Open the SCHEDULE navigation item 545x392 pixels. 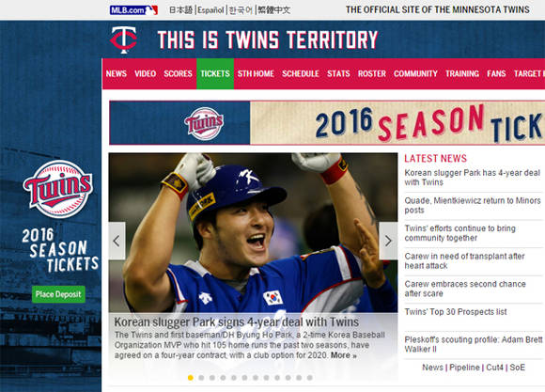[301, 73]
